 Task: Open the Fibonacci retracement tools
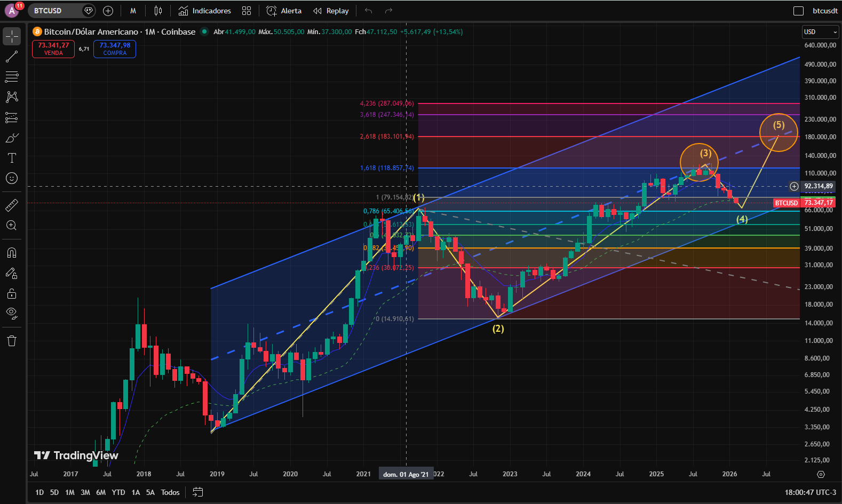(12, 77)
